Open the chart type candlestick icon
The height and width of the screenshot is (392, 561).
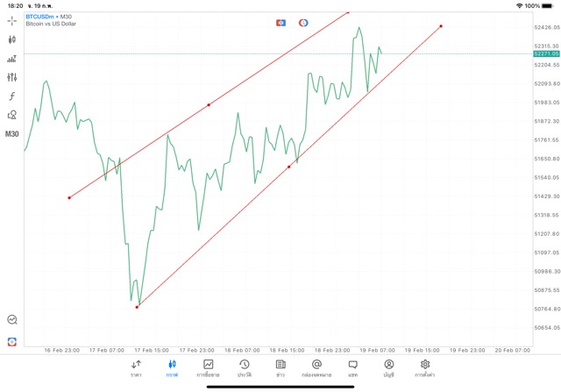[12, 39]
